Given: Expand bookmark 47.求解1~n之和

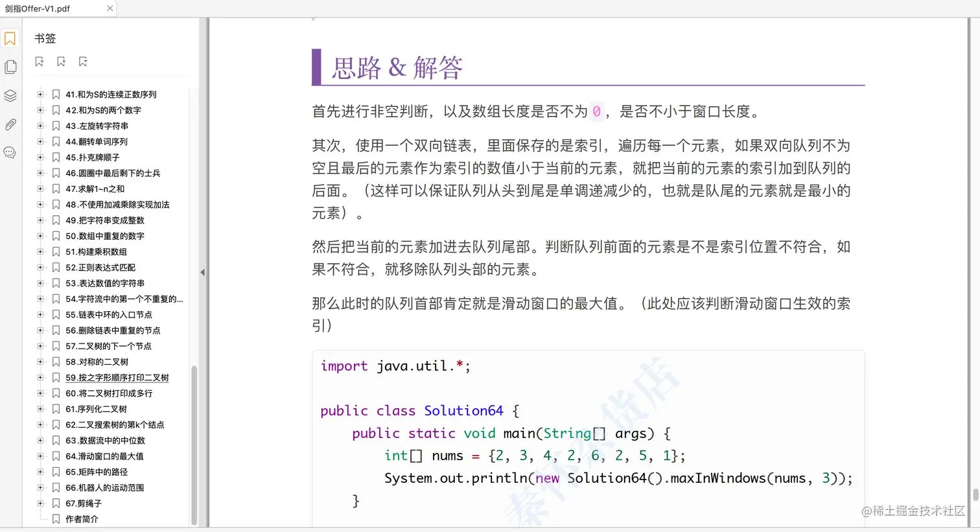Looking at the screenshot, I should click(x=40, y=189).
